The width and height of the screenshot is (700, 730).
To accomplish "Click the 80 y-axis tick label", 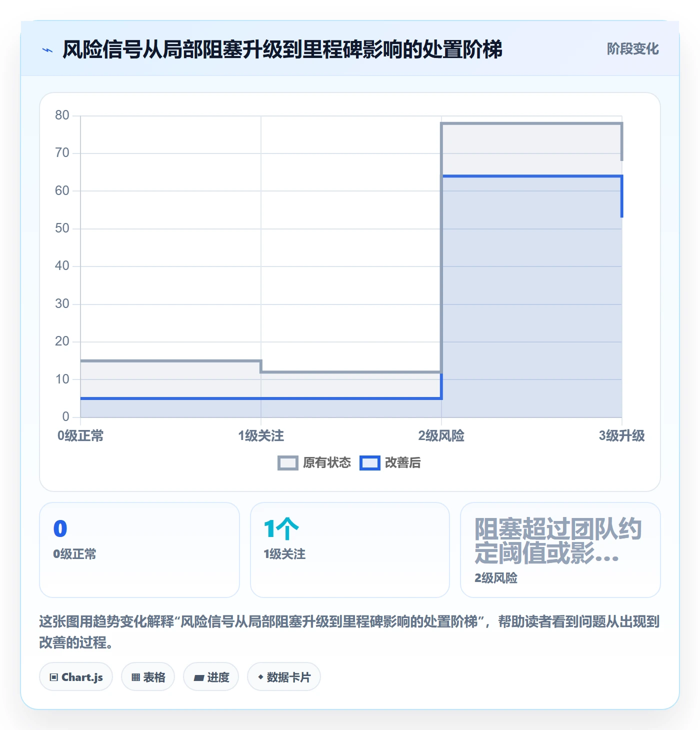I will tap(62, 115).
